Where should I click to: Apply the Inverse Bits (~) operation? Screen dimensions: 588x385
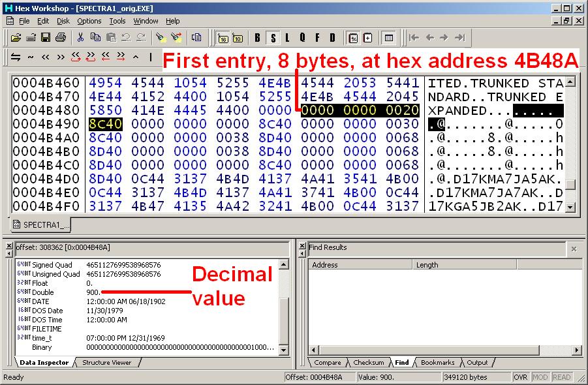(31, 57)
